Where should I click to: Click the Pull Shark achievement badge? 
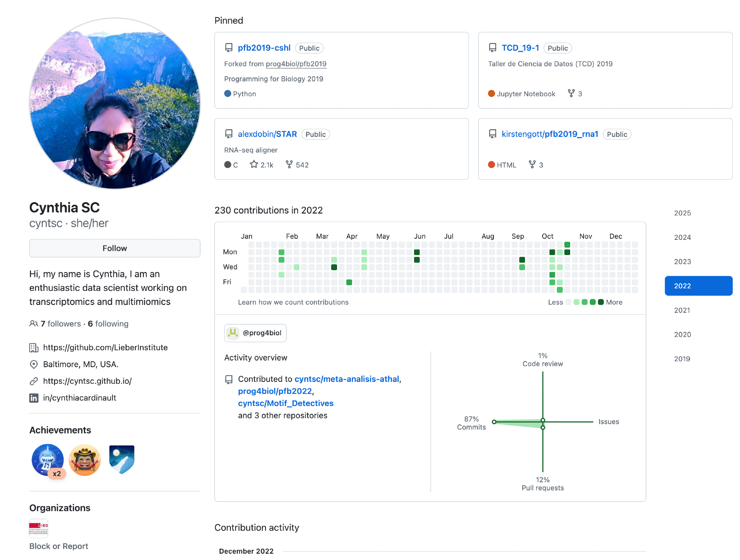(x=47, y=460)
